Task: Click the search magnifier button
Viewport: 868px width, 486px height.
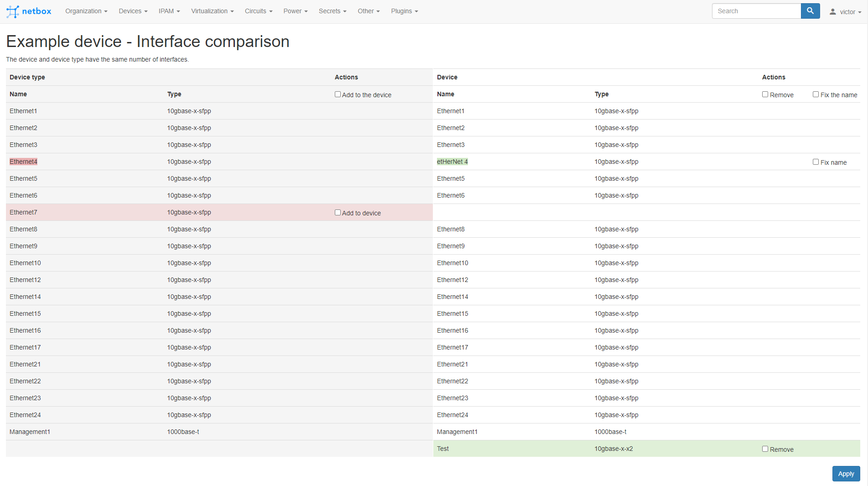Action: click(x=810, y=11)
